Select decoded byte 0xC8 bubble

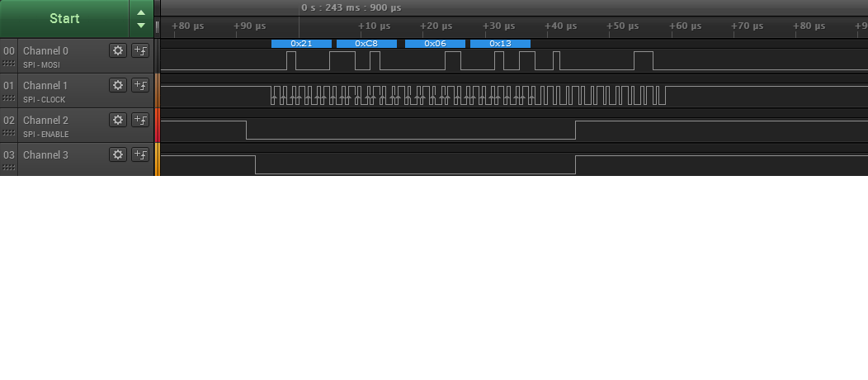[x=366, y=44]
